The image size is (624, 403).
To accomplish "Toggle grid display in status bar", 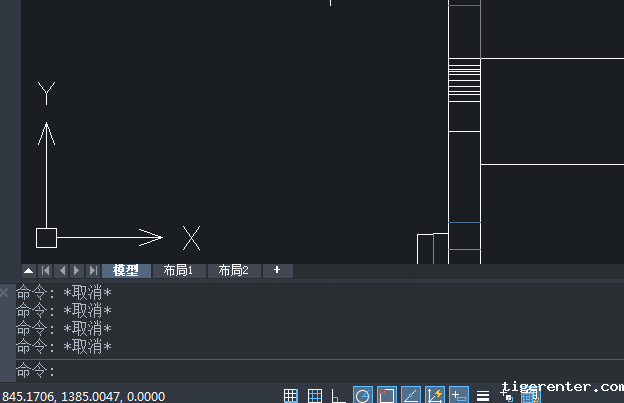I will 291,395.
